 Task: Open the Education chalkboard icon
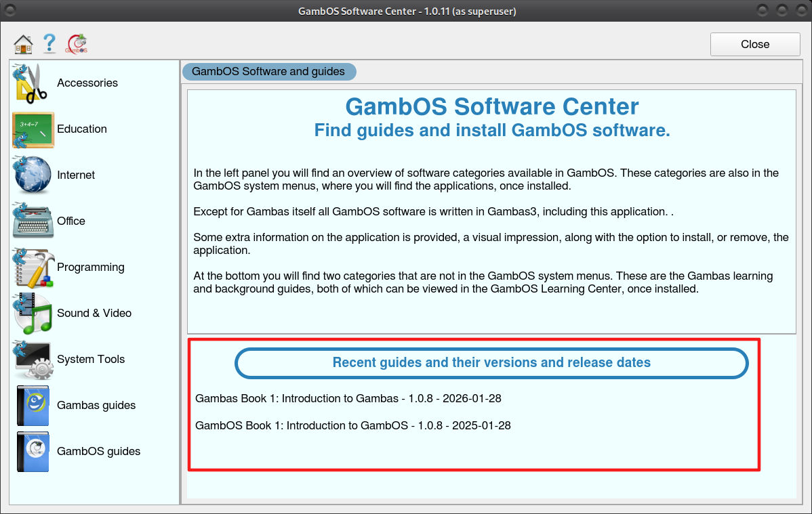(32, 129)
